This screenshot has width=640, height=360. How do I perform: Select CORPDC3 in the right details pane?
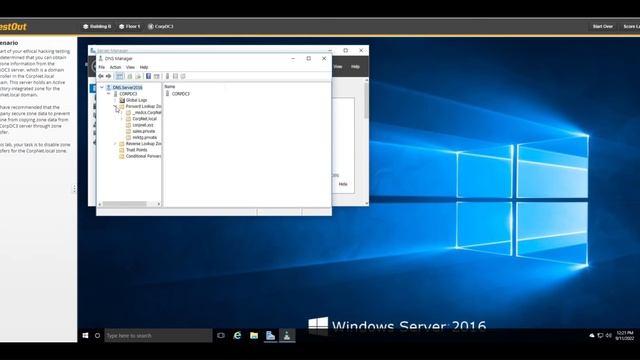pyautogui.click(x=180, y=94)
